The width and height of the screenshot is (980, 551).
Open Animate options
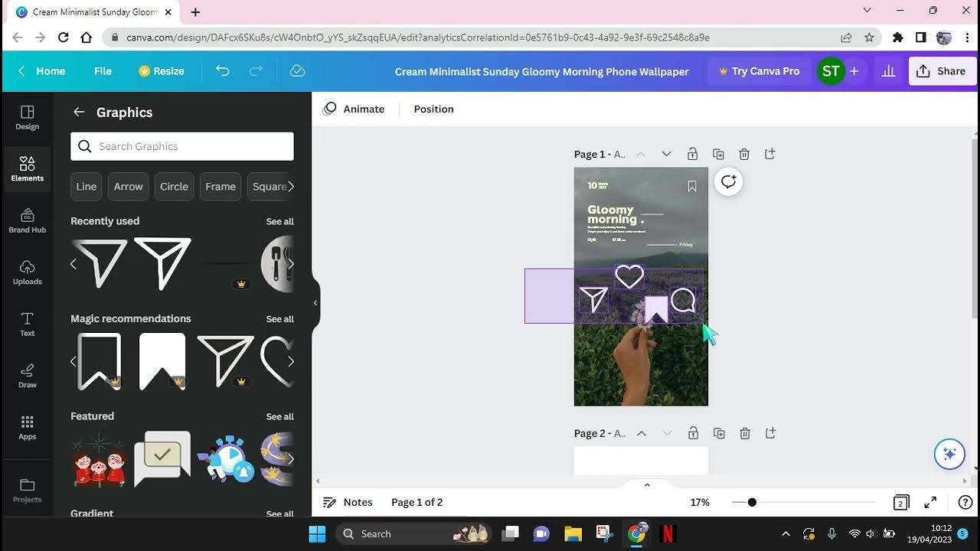[354, 109]
